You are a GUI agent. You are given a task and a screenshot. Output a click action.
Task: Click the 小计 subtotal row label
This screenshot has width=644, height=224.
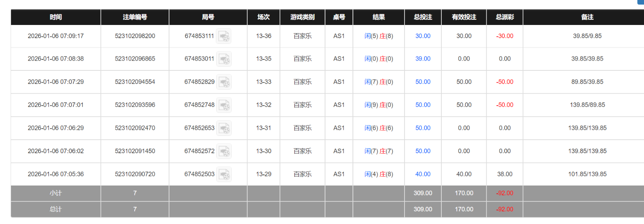click(56, 193)
